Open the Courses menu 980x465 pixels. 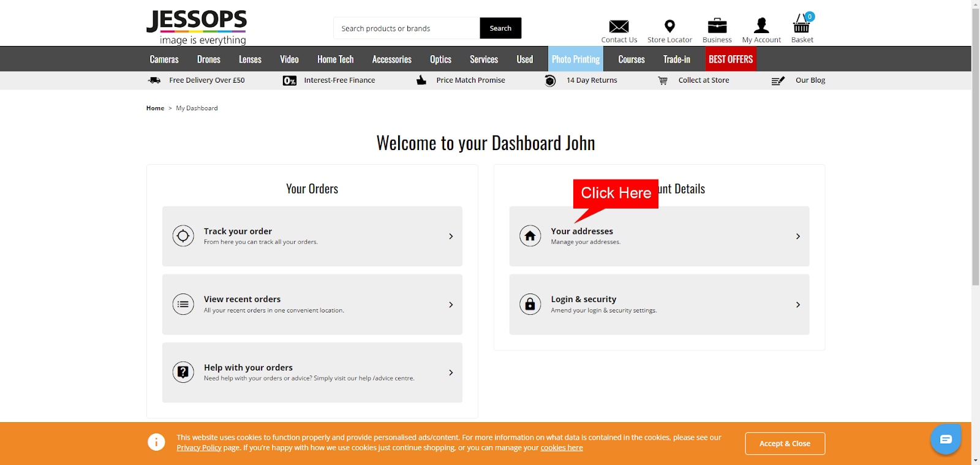(x=631, y=59)
